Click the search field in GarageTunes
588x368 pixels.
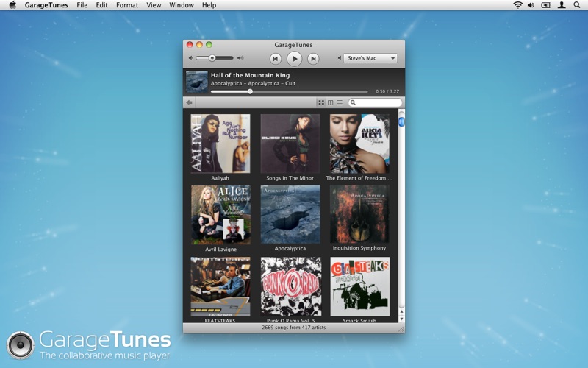[378, 102]
